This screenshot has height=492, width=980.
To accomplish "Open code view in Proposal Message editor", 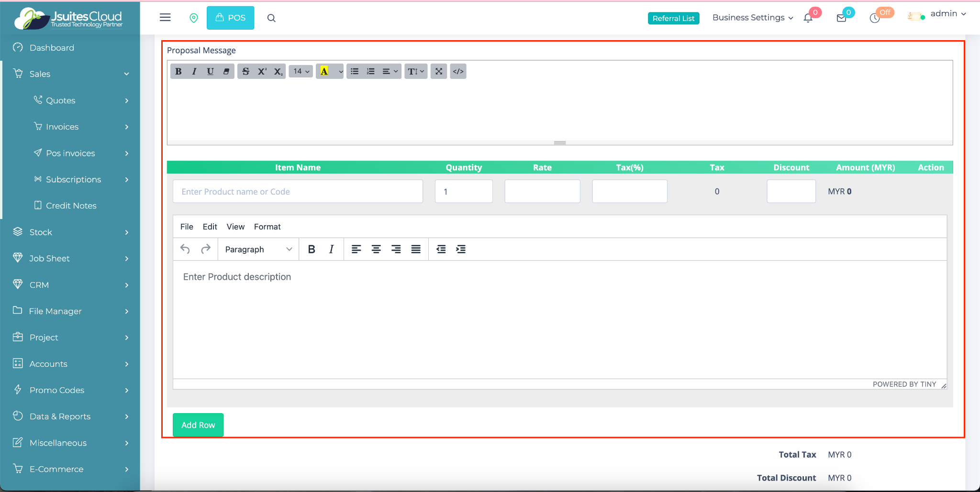I will pyautogui.click(x=458, y=71).
